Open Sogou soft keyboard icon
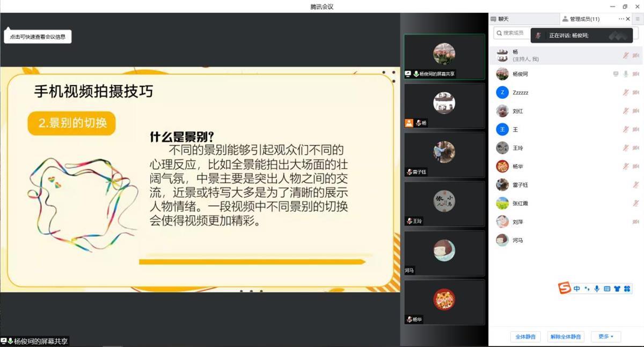 pyautogui.click(x=607, y=289)
